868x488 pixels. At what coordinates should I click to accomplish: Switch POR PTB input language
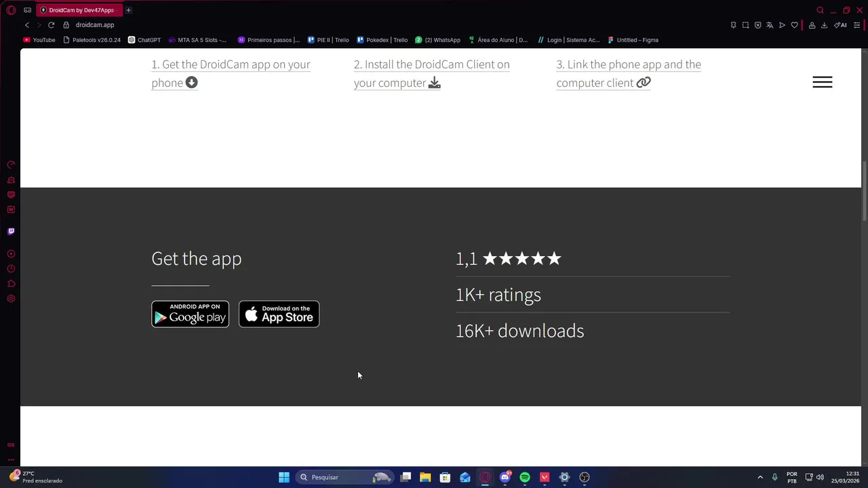791,477
